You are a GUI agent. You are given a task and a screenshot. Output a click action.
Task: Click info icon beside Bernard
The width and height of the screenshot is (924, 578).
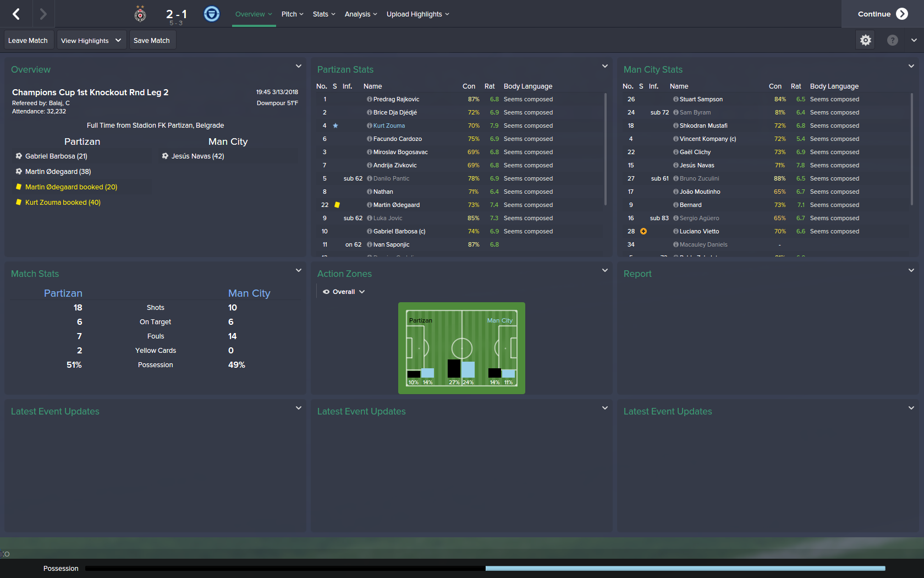(x=676, y=205)
